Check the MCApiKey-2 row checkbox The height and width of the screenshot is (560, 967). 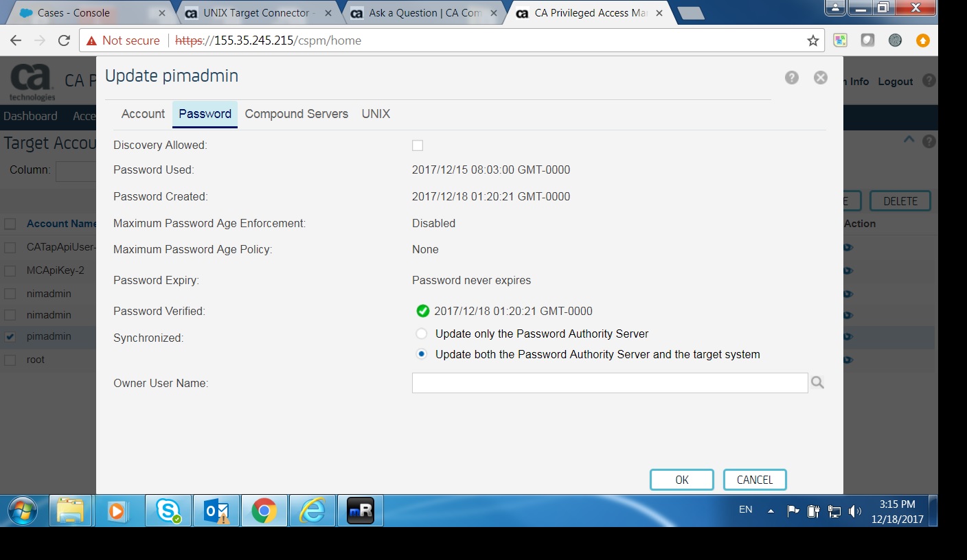(x=10, y=270)
